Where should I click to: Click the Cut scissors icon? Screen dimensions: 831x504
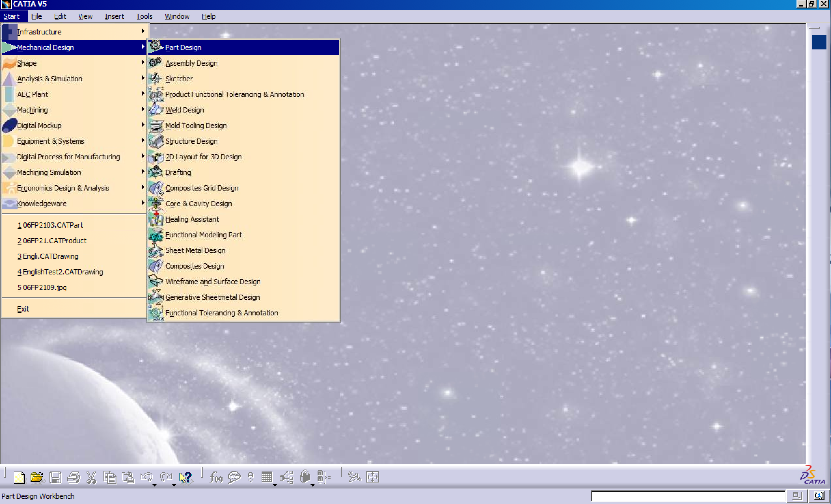pyautogui.click(x=91, y=477)
